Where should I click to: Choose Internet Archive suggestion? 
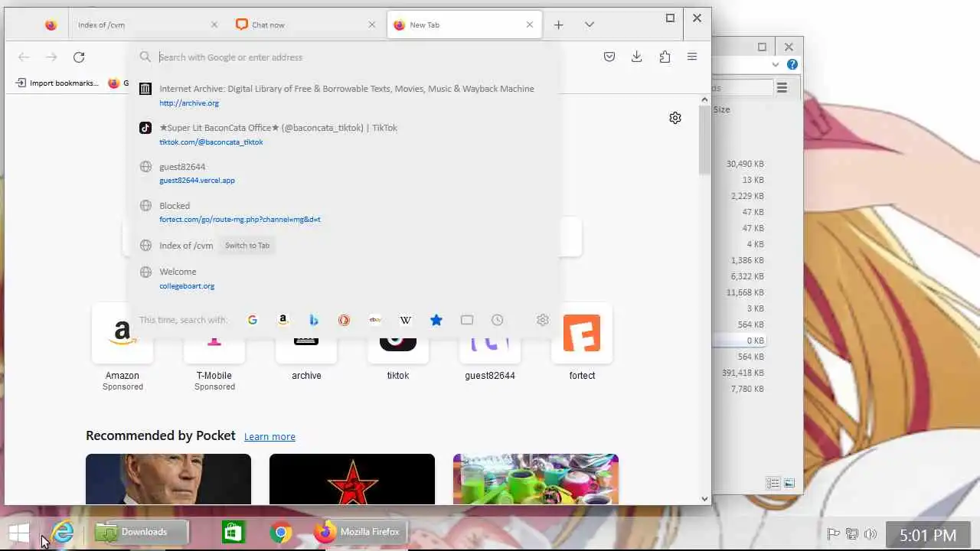click(x=345, y=95)
